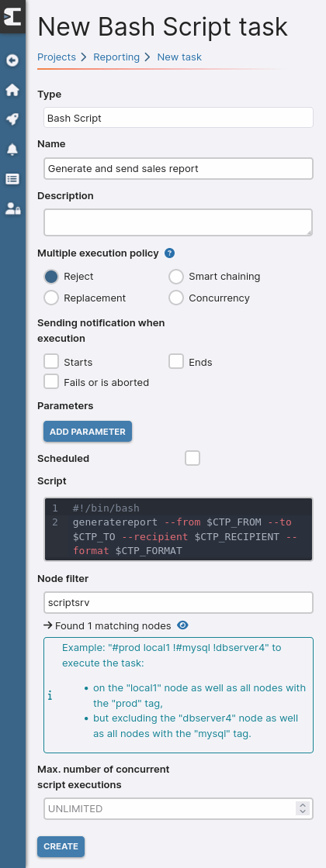Click the ADD PARAMETER button
326x868 pixels.
coord(88,431)
